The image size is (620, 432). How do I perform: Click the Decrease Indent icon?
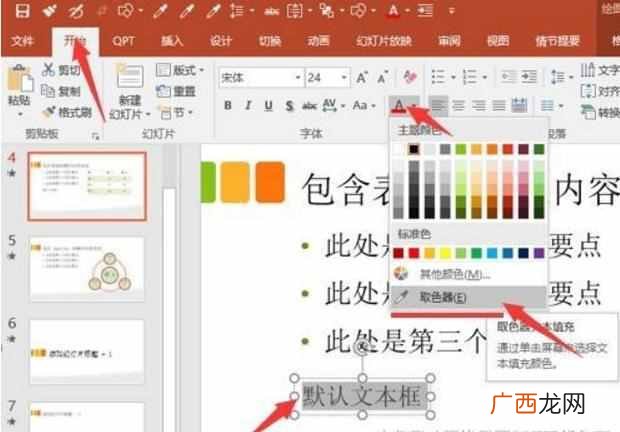pos(508,77)
